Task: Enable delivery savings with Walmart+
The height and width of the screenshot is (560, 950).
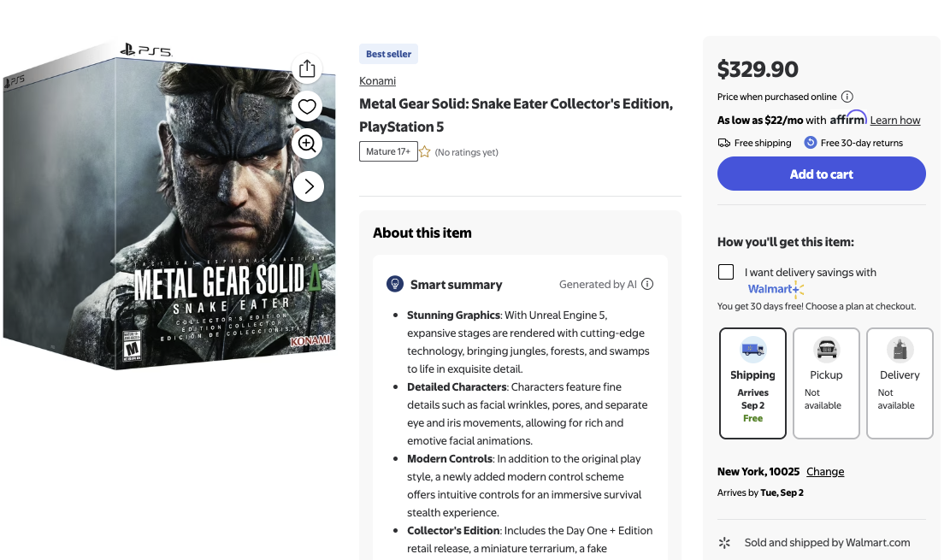Action: (725, 271)
